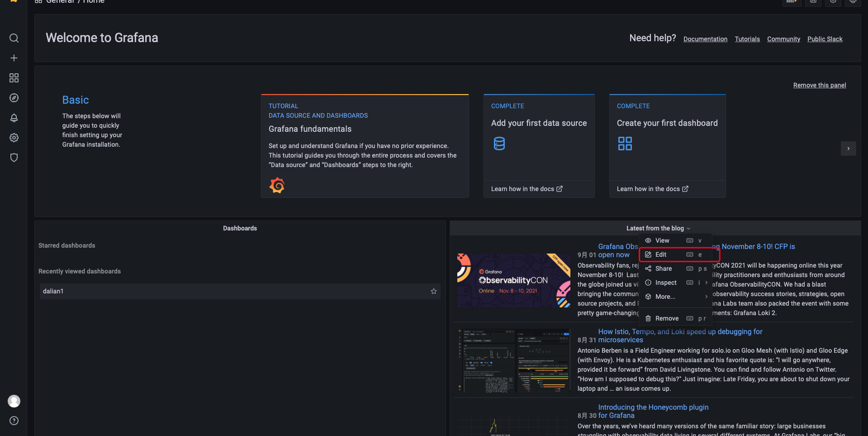Screen dimensions: 868x436
Task: Select the Dashboards icon in sidebar
Action: pyautogui.click(x=14, y=78)
